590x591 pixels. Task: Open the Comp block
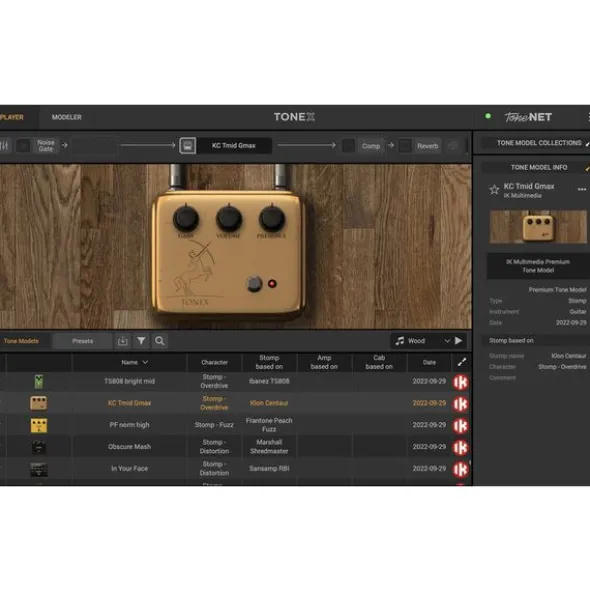point(371,146)
